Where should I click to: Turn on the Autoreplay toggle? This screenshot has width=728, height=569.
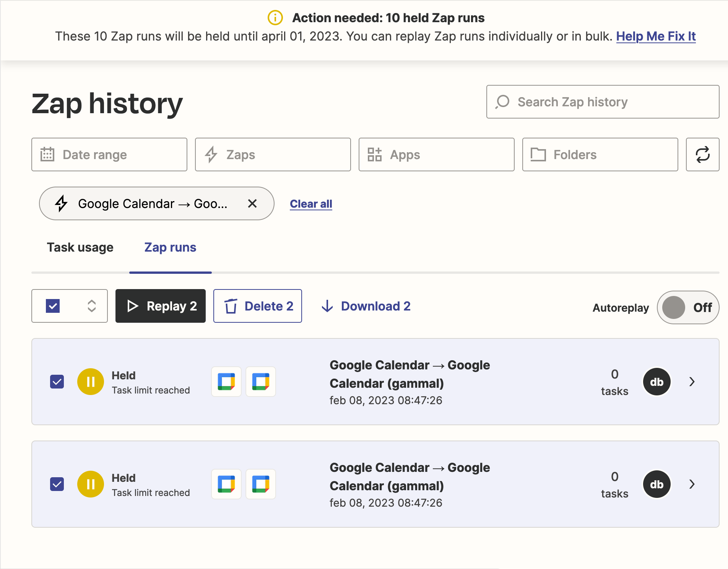coord(688,307)
